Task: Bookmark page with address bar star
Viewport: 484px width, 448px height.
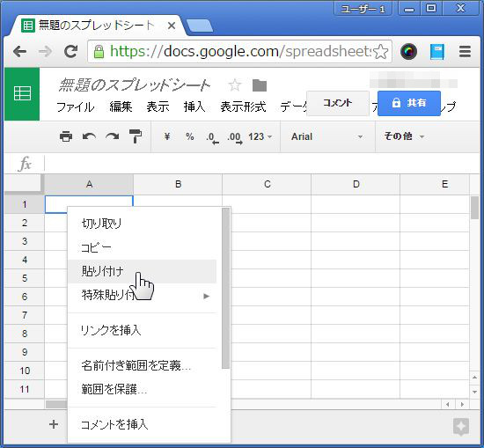Action: [380, 52]
